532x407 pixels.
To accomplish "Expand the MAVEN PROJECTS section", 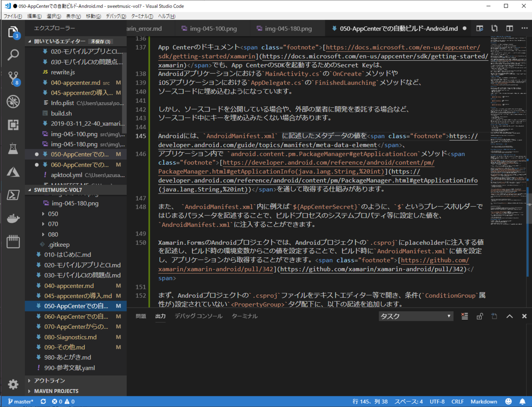I will 75,391.
